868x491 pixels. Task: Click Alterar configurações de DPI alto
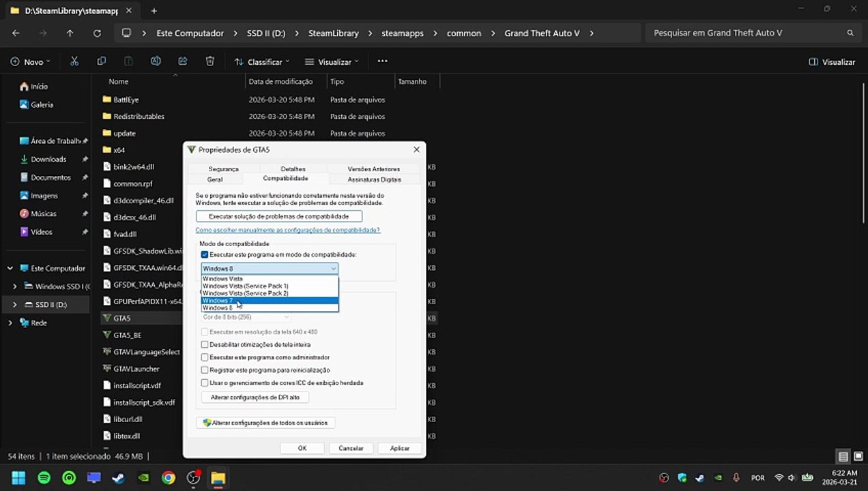coord(255,397)
